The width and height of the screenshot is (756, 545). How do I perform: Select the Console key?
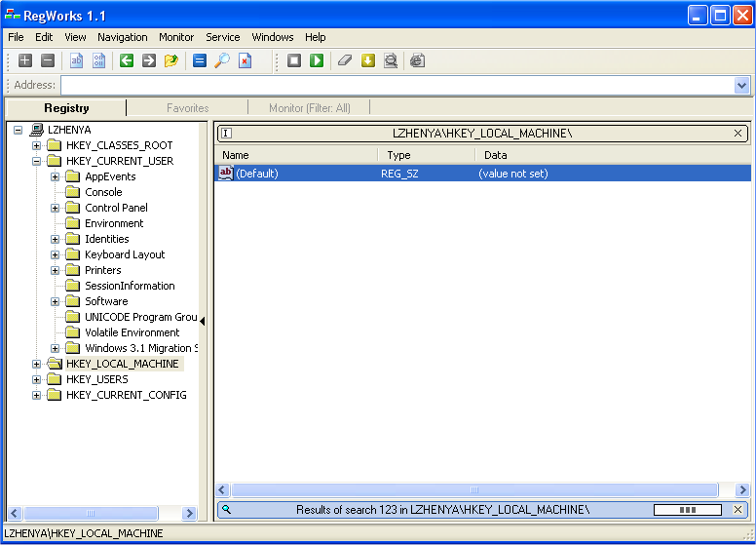(x=103, y=192)
